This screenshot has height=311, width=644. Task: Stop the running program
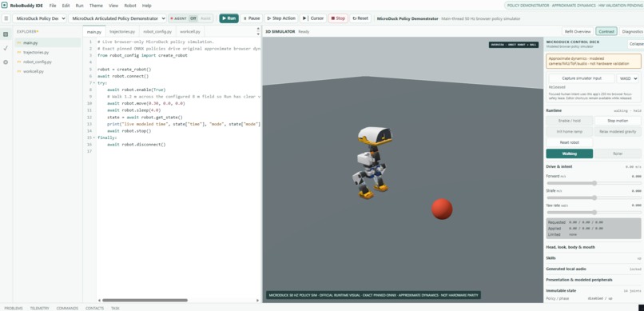338,18
